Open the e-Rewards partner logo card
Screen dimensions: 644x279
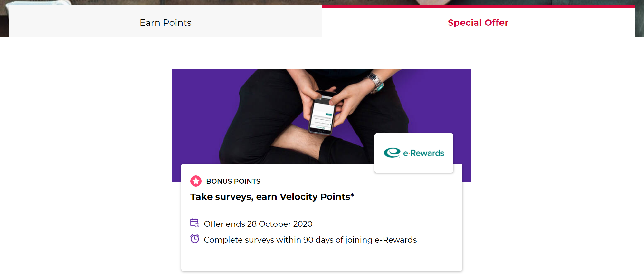coord(414,153)
